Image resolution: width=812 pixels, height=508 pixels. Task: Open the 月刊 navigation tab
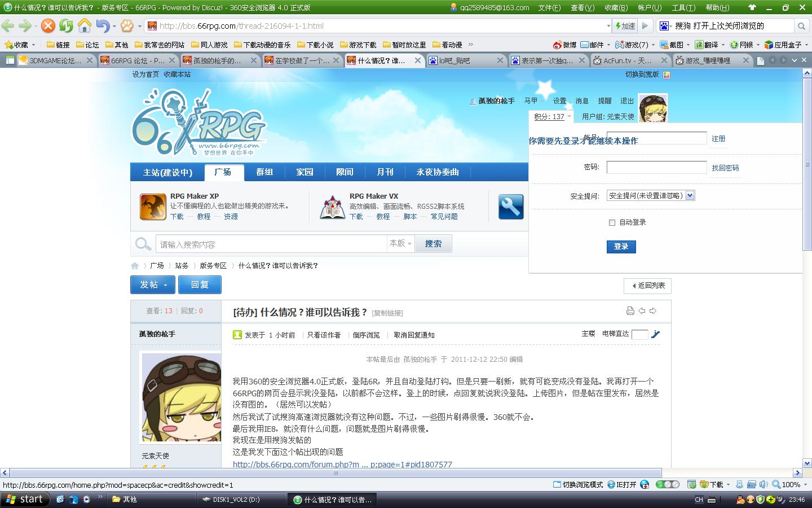(385, 172)
